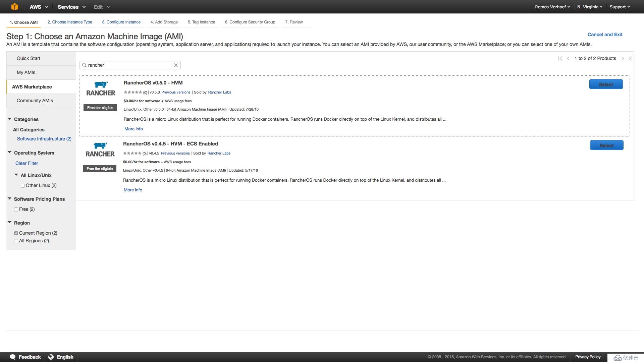This screenshot has width=644, height=362.
Task: Collapse the Operating System filter section
Action: coord(10,153)
